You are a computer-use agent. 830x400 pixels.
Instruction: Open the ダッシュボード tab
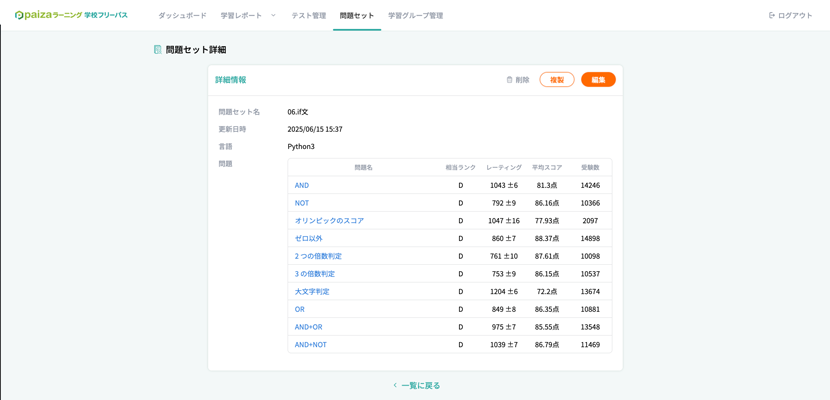tap(182, 15)
